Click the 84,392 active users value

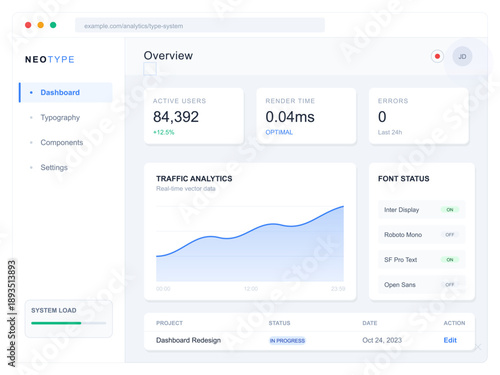176,117
